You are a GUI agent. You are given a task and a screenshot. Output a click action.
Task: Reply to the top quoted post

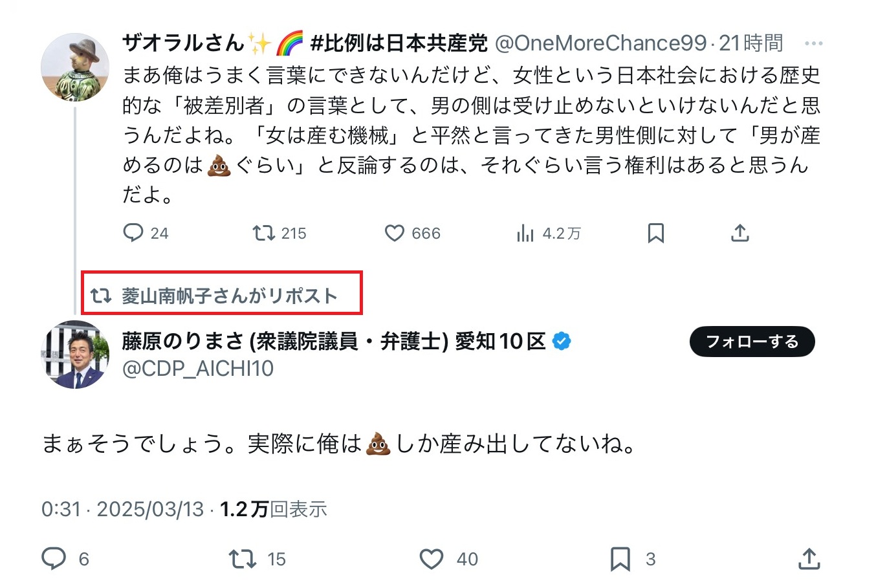(x=133, y=233)
